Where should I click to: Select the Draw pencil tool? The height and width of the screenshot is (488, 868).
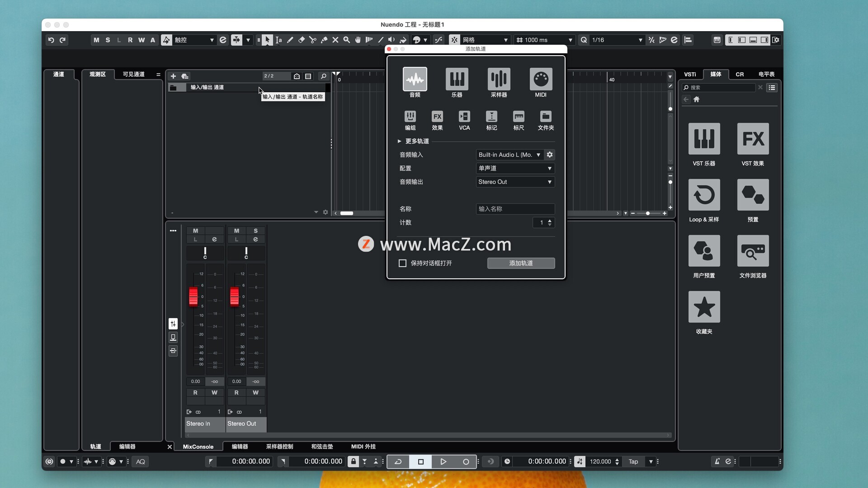[x=290, y=40]
